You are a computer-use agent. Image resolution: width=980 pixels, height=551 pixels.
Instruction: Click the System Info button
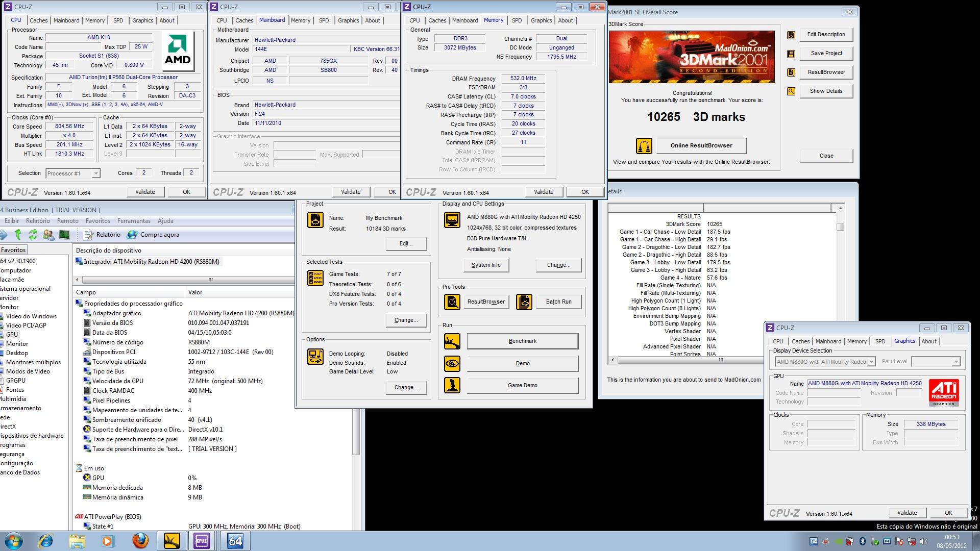[x=486, y=265]
